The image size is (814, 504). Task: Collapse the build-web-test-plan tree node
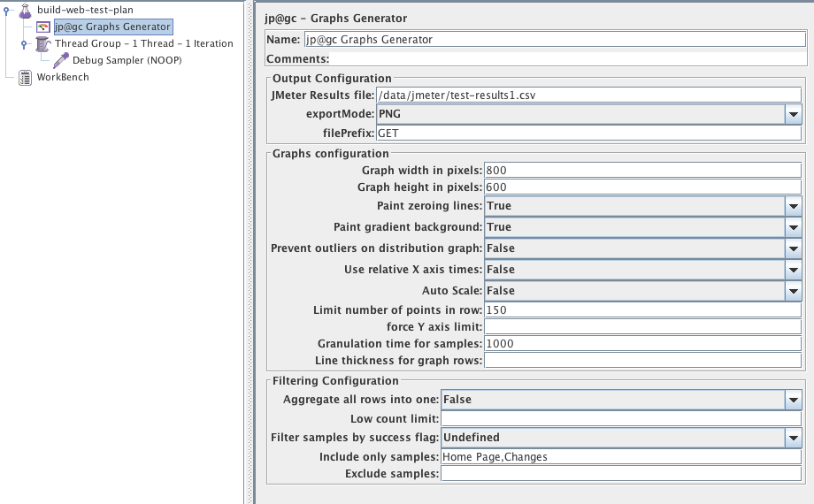(x=6, y=10)
